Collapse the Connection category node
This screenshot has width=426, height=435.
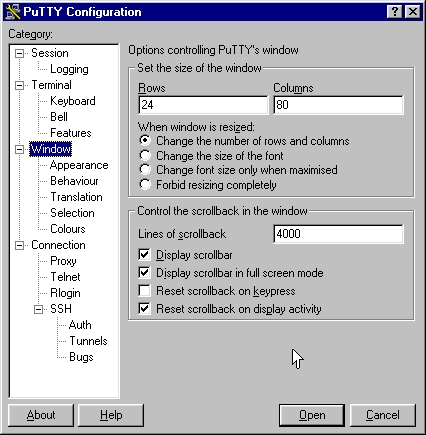click(20, 245)
